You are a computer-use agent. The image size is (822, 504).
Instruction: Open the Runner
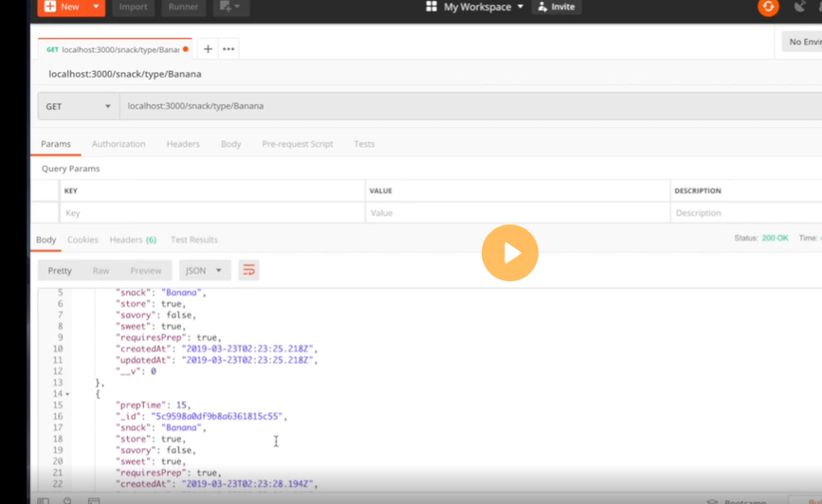(183, 7)
